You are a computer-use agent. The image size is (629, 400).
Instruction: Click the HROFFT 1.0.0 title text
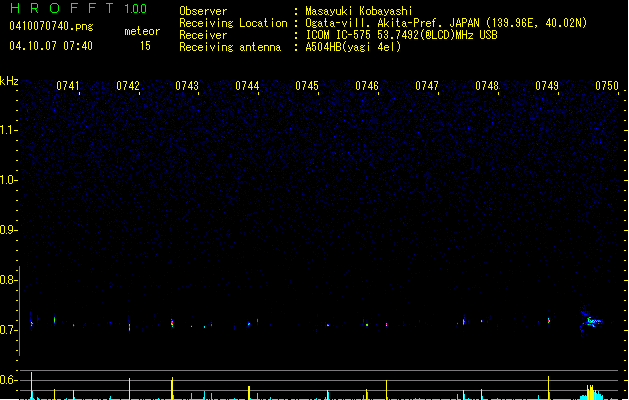78,8
